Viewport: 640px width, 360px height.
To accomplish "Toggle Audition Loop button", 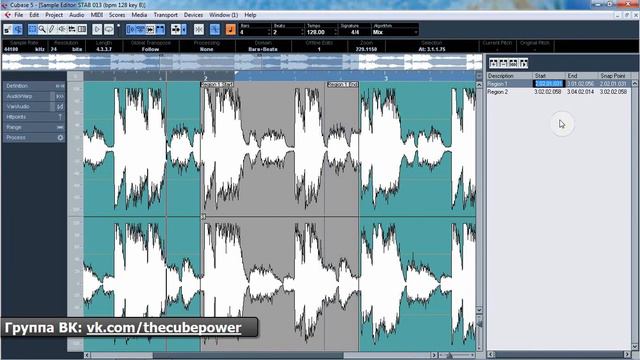I will (x=109, y=29).
